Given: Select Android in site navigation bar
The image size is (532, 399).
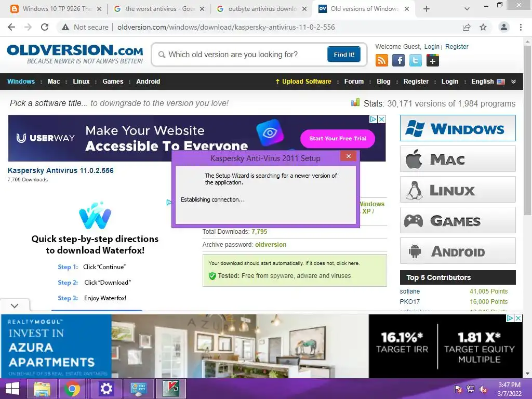Looking at the screenshot, I should [x=148, y=82].
